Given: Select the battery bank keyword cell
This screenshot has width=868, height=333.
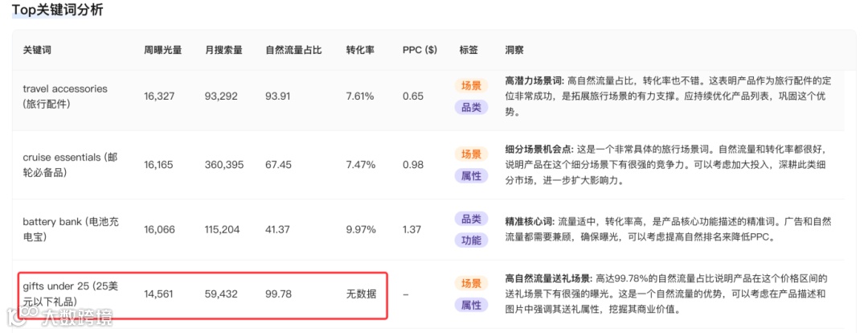Looking at the screenshot, I should [71, 229].
